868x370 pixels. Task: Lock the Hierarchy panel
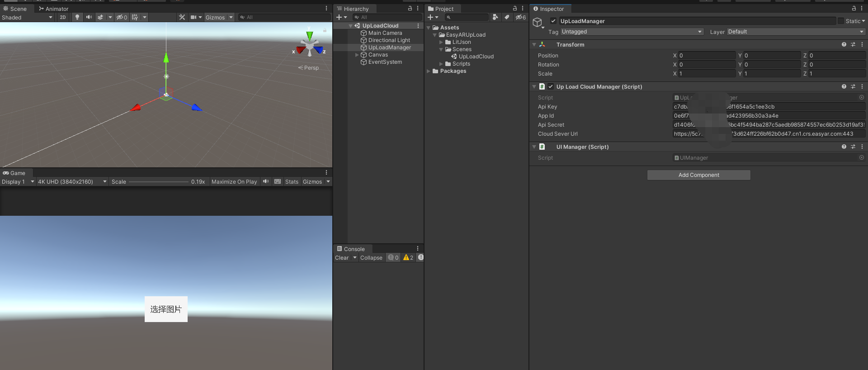click(410, 9)
